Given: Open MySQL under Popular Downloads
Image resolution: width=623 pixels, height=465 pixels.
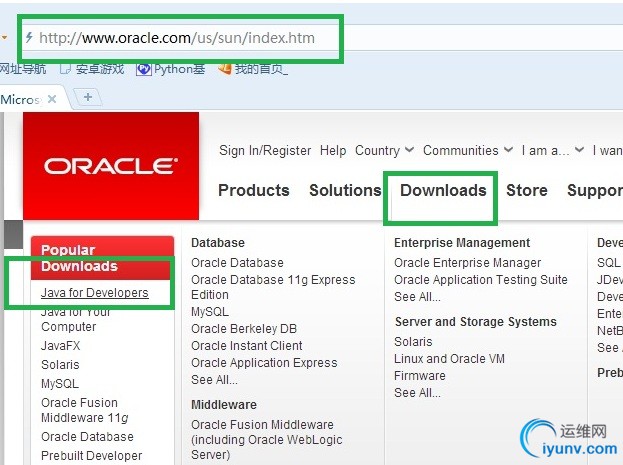Looking at the screenshot, I should pos(60,384).
